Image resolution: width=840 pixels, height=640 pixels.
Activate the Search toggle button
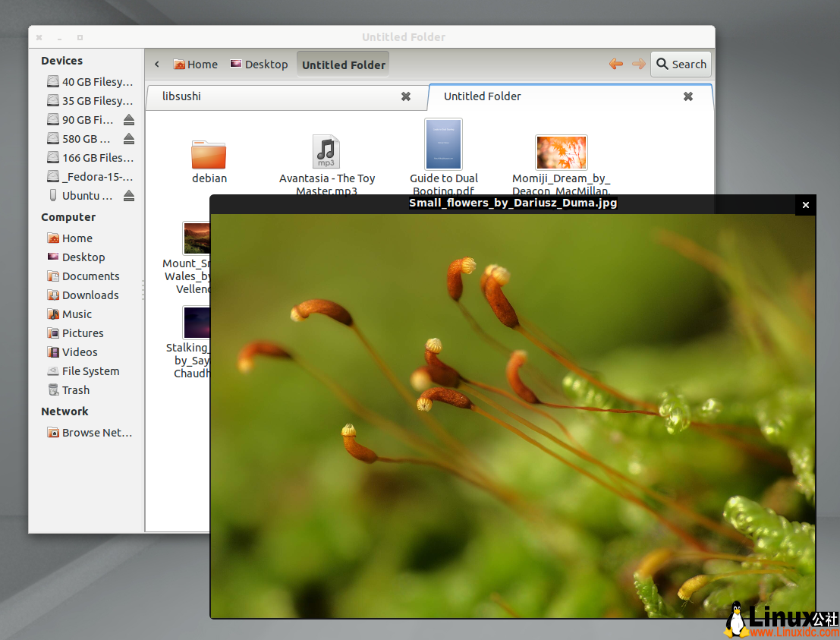(681, 64)
